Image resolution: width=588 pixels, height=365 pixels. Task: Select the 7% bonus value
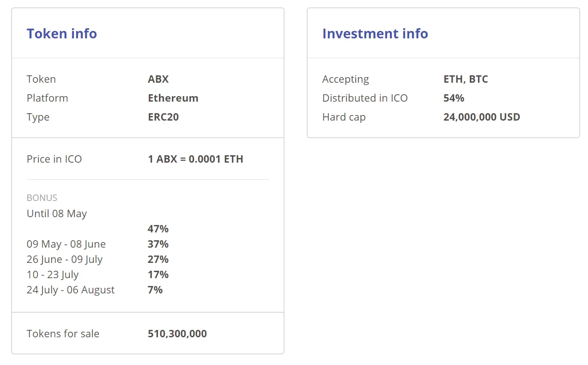tap(155, 290)
